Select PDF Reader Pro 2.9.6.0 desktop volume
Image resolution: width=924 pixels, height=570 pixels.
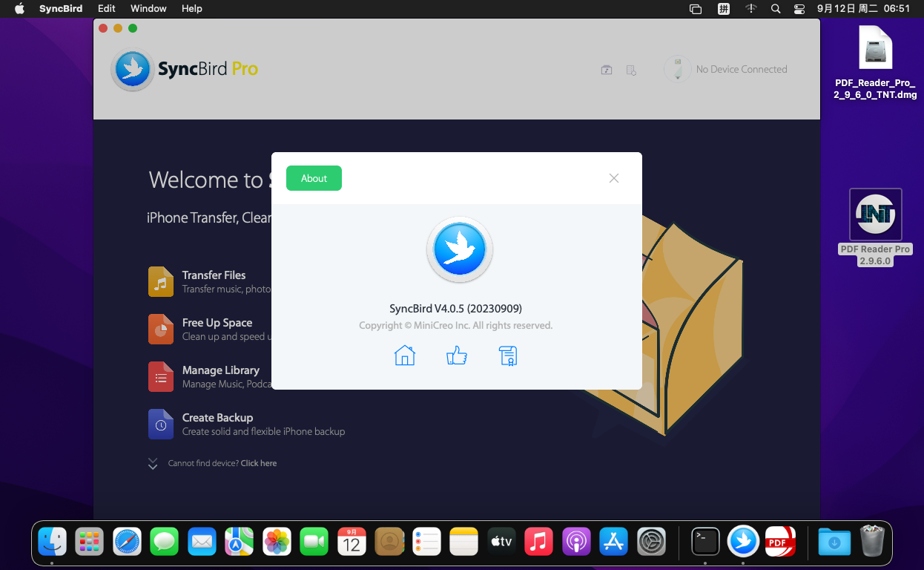click(875, 227)
